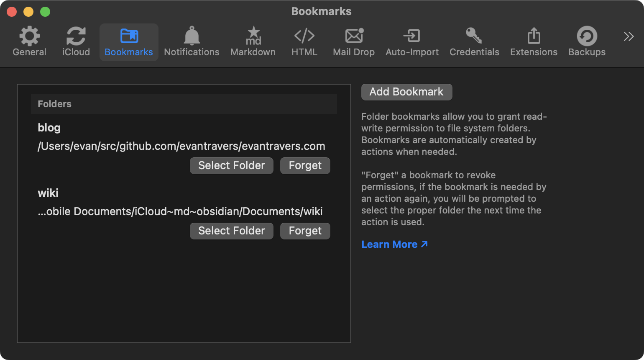644x360 pixels.
Task: Show more toolbar items via double chevron
Action: pos(629,37)
